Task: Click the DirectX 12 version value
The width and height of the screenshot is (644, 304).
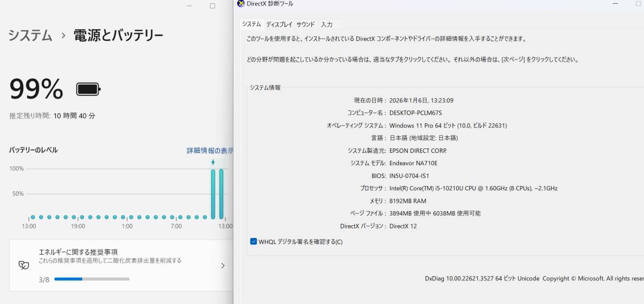Action: pos(403,226)
